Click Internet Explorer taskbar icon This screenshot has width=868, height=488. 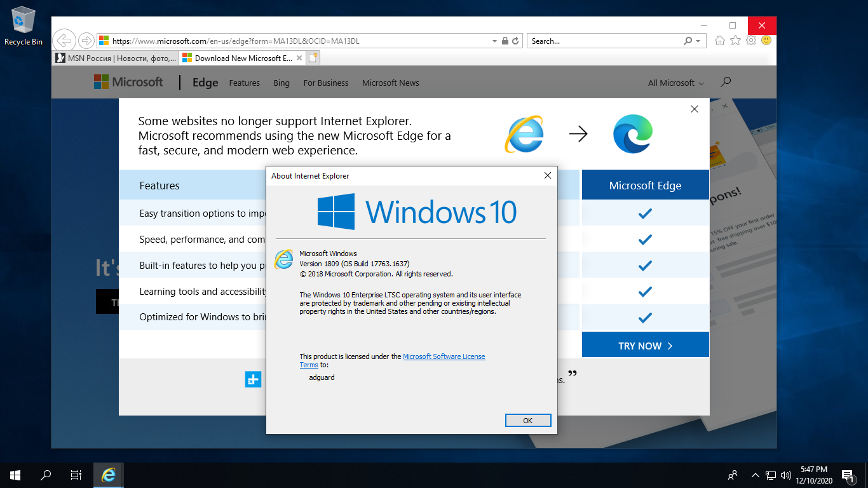109,475
